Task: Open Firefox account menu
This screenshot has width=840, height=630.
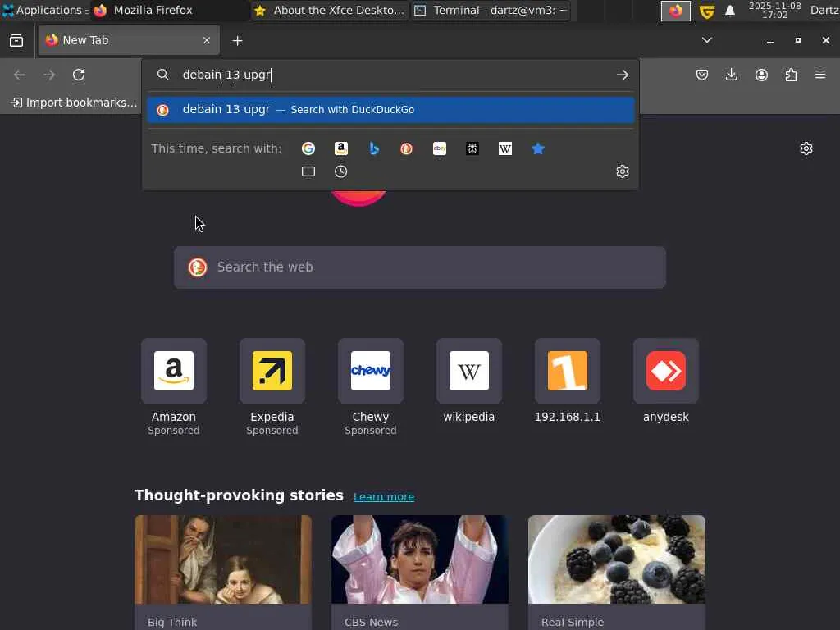Action: [761, 75]
